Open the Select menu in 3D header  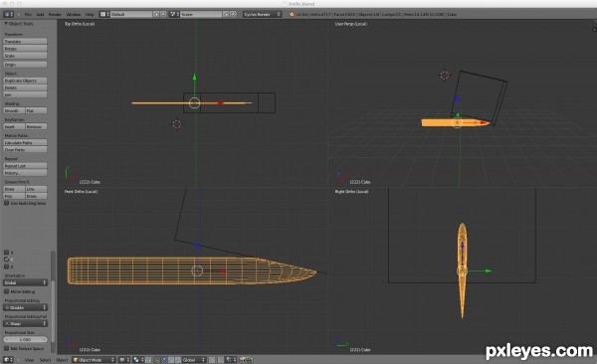[46, 360]
